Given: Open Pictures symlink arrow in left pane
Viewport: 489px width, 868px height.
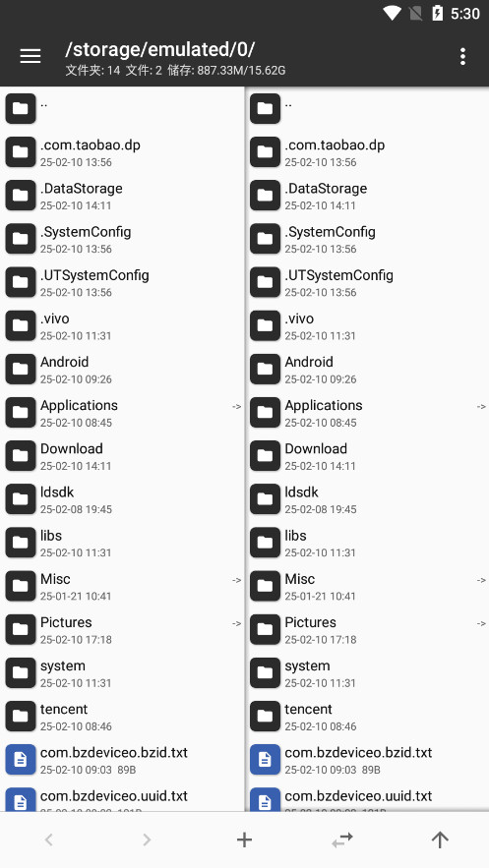Looking at the screenshot, I should (236, 624).
